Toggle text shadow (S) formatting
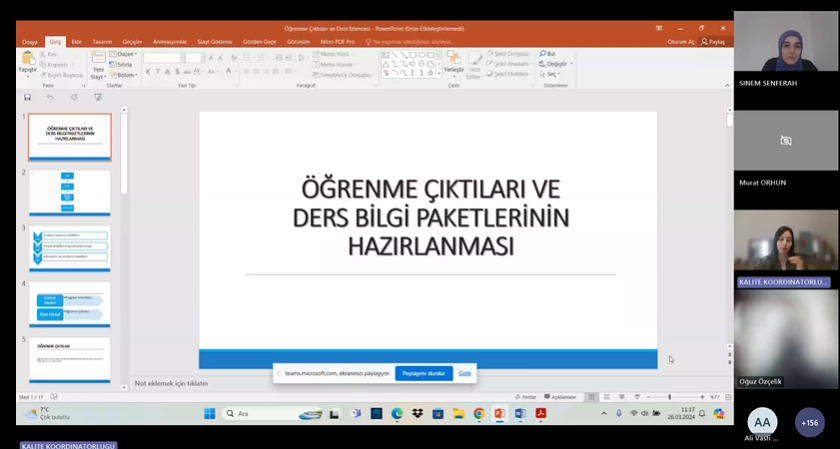Screen dimensions: 840x449 (x=177, y=71)
